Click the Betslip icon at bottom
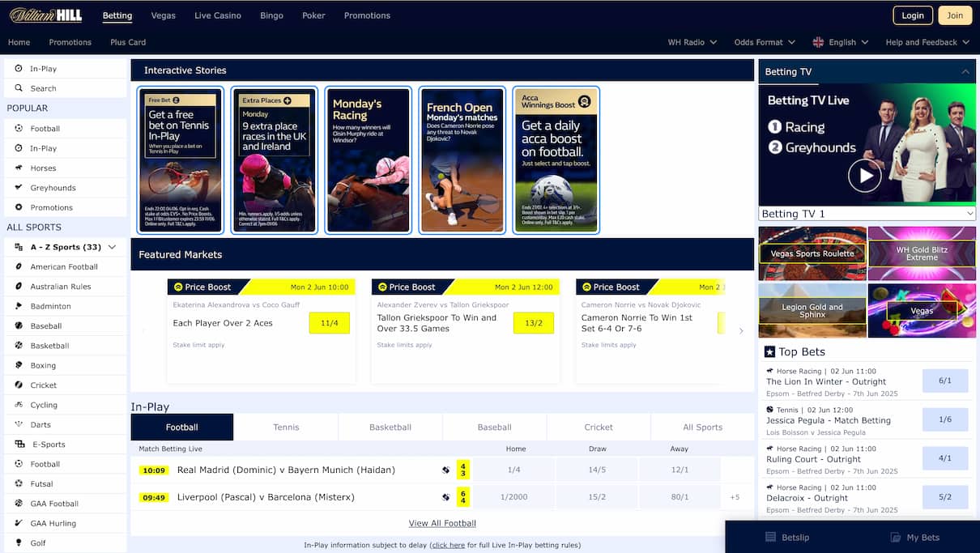 771,537
